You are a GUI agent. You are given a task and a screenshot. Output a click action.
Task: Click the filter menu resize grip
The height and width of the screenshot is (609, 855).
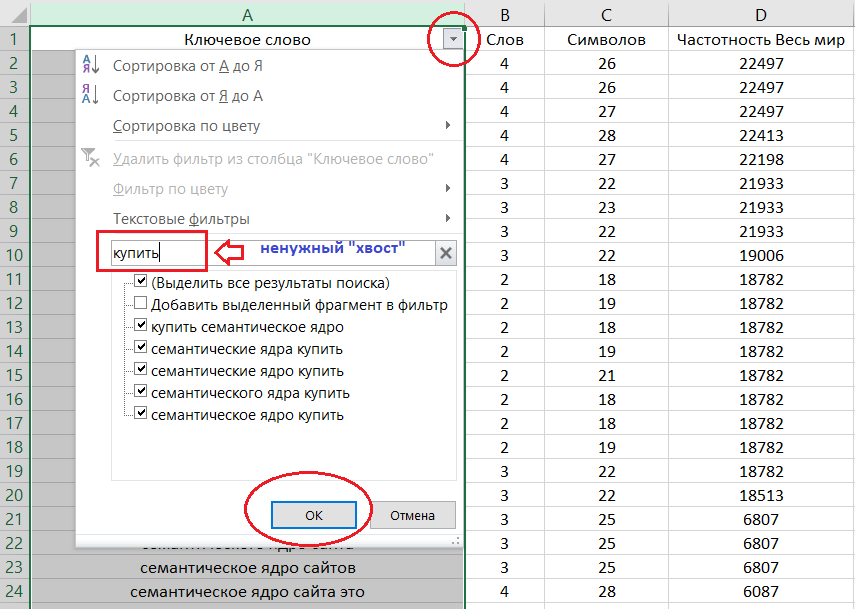click(455, 540)
